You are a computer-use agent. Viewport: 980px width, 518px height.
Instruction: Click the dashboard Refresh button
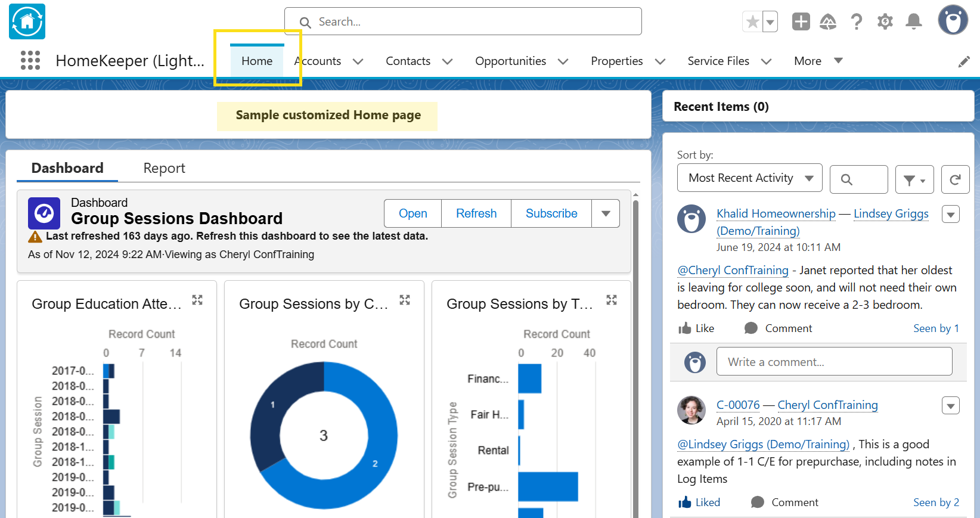(x=476, y=213)
